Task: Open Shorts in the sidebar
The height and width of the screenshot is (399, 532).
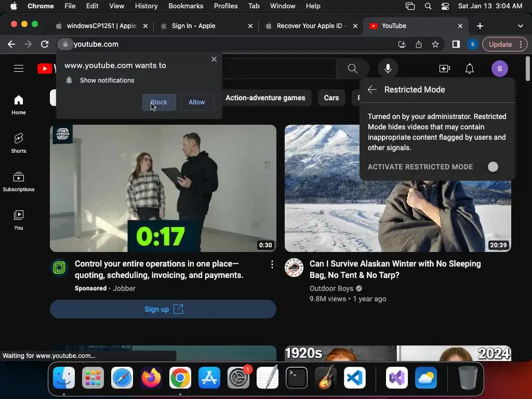Action: click(19, 143)
